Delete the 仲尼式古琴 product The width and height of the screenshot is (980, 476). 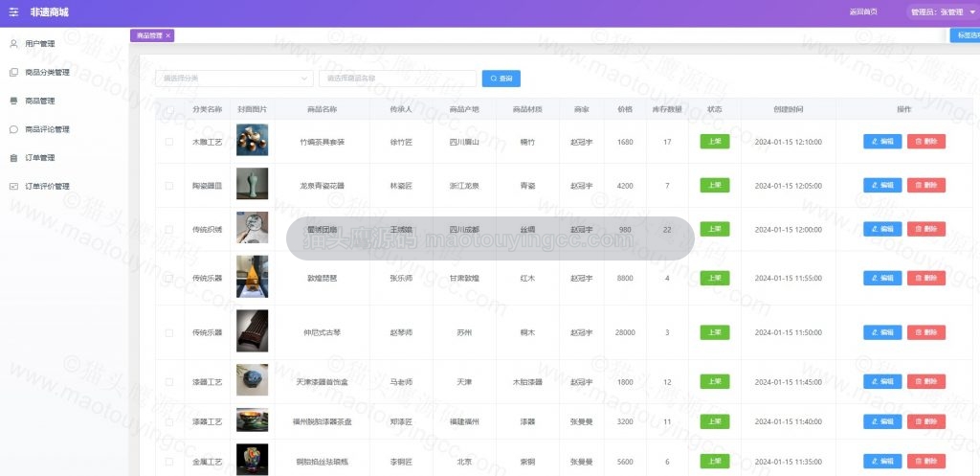point(926,332)
